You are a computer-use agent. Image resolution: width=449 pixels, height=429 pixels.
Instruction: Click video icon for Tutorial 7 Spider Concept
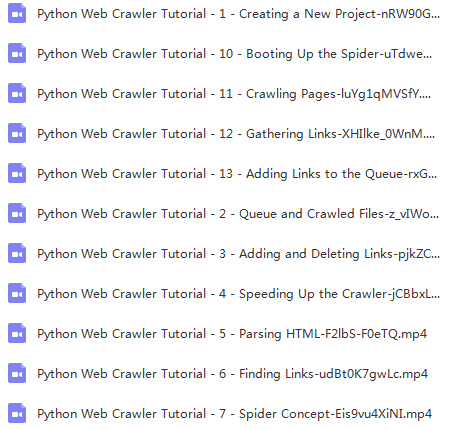click(17, 414)
